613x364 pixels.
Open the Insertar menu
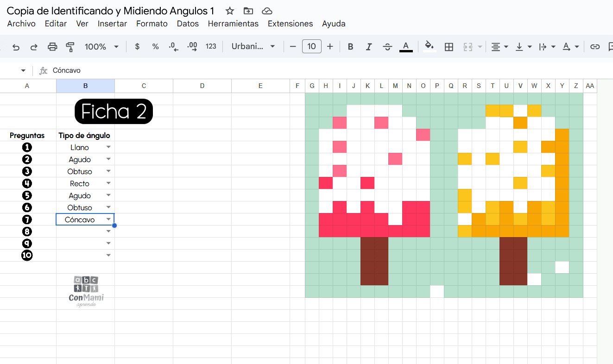(112, 23)
